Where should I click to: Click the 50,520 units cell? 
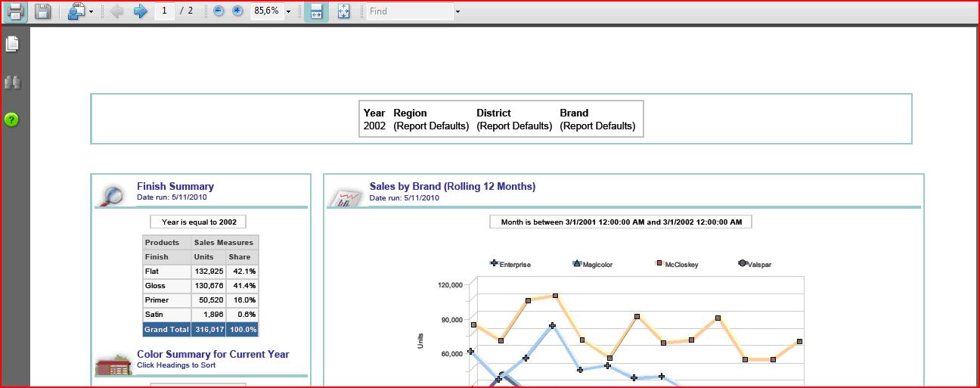pos(209,300)
